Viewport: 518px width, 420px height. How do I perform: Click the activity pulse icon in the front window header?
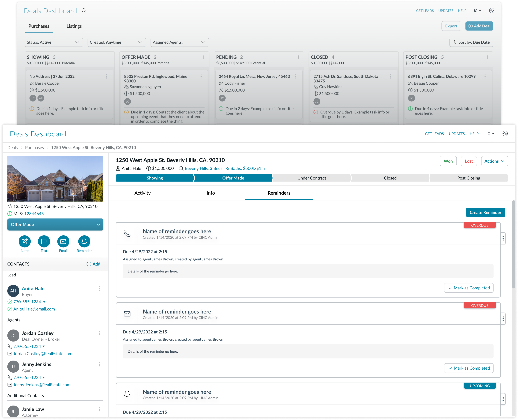point(505,134)
